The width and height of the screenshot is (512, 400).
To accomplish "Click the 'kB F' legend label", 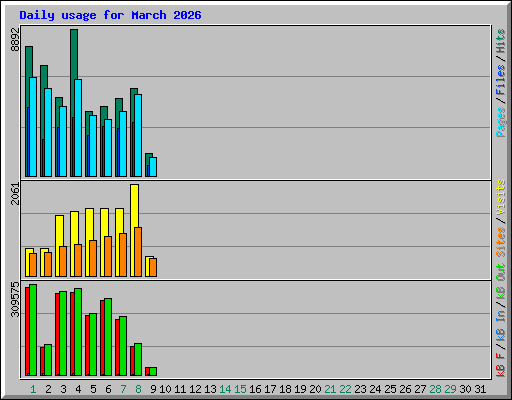I will (501, 364).
